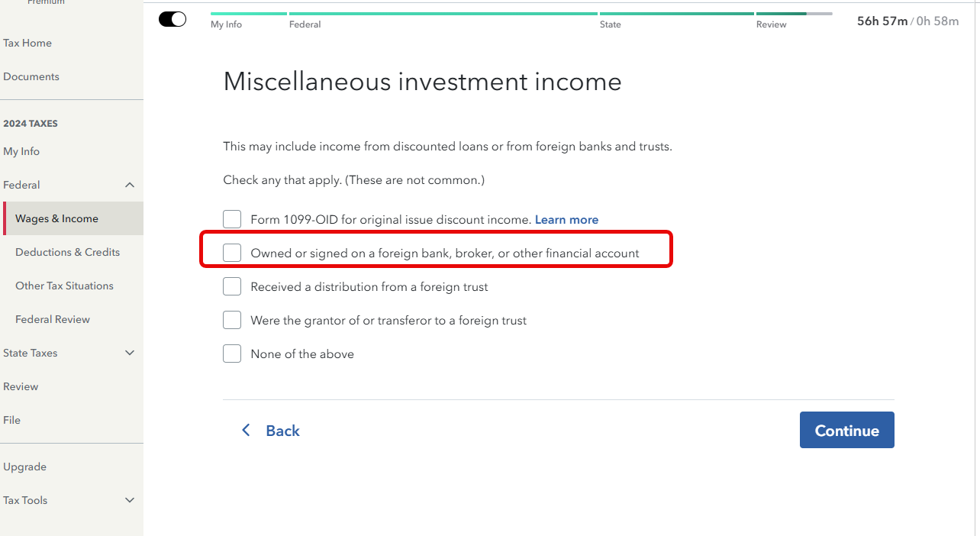This screenshot has width=980, height=536.
Task: Expand the State Taxes chevron
Action: coord(130,353)
